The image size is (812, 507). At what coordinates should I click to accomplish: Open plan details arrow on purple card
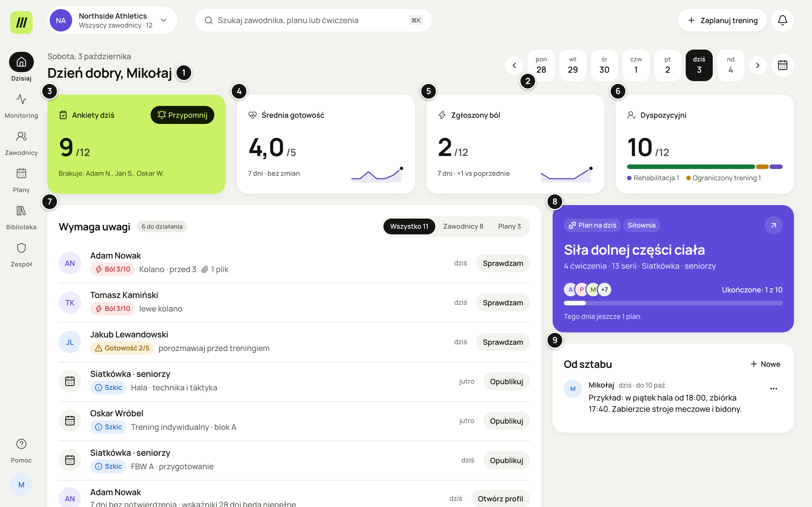click(x=773, y=225)
